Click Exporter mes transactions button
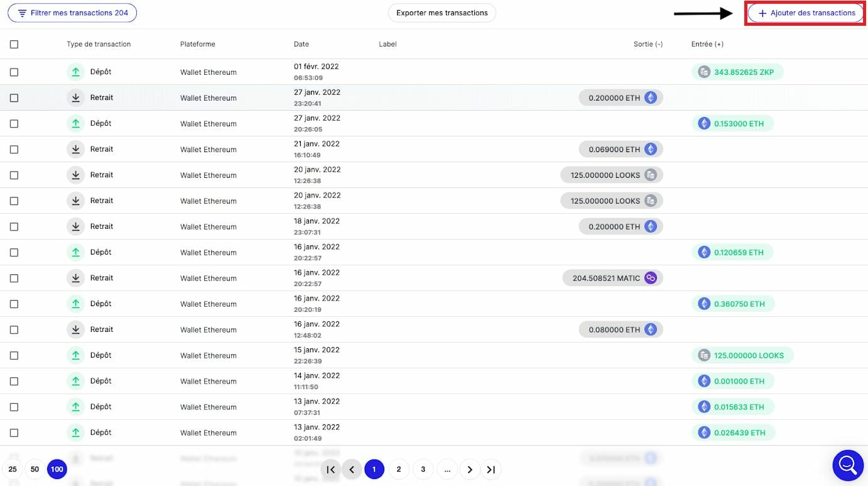 442,13
